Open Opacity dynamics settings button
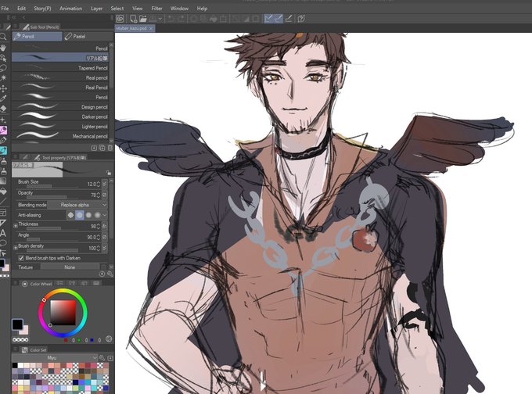Viewport: 532px width, 394px height. point(105,195)
